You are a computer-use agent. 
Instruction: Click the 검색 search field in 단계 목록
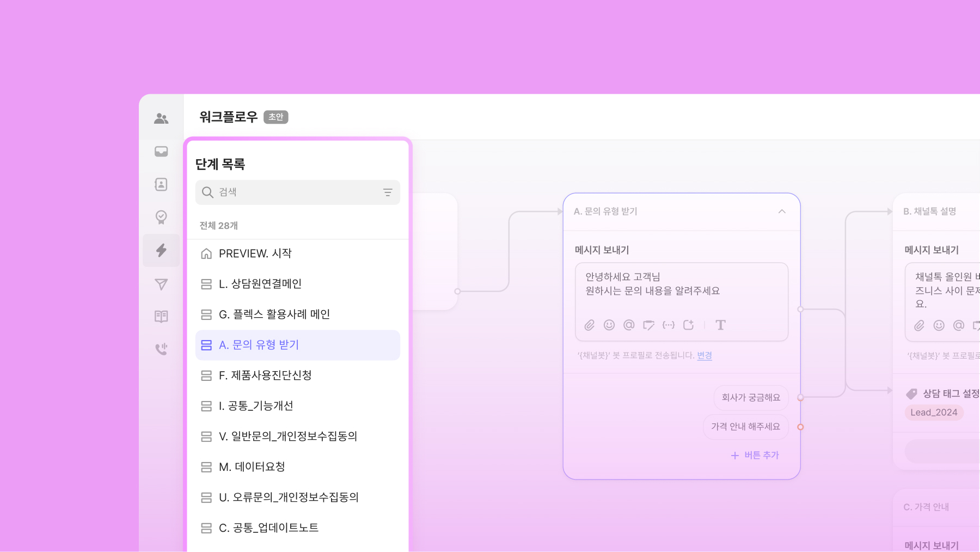tap(297, 192)
